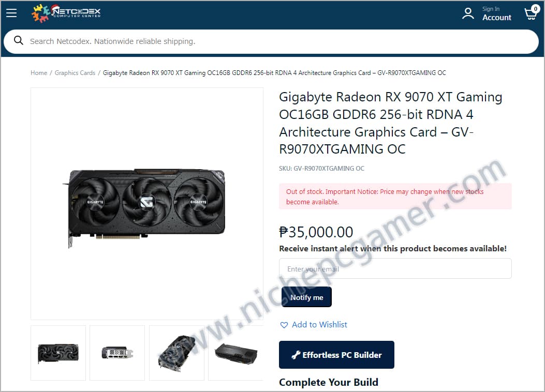
Task: Click Sign In Account link
Action: click(x=497, y=13)
